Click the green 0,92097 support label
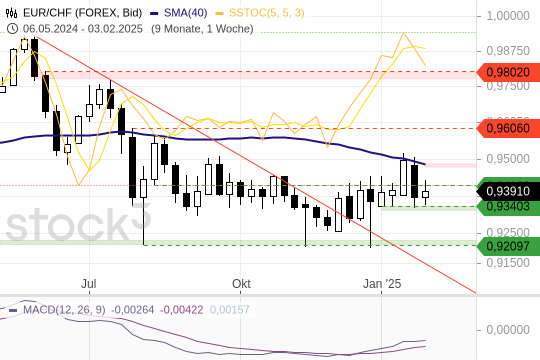The image size is (540, 360). pyautogui.click(x=508, y=246)
